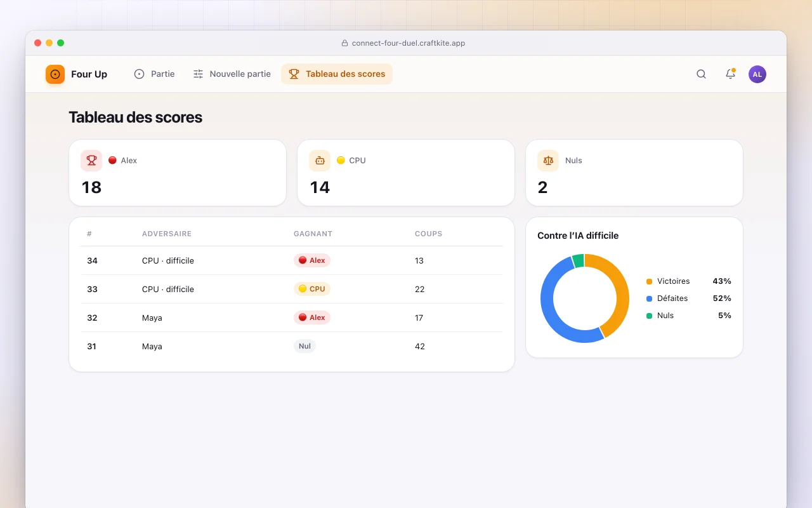Click the 5% Nuls percentage
The image size is (812, 508).
point(724,316)
